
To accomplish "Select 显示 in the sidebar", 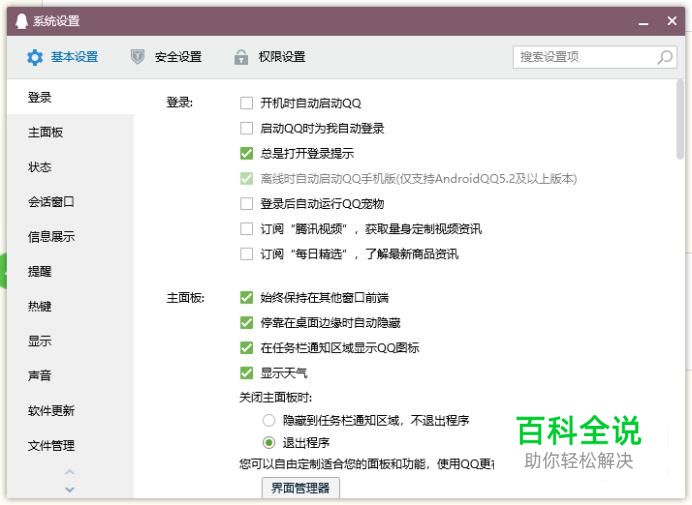I will tap(70, 341).
